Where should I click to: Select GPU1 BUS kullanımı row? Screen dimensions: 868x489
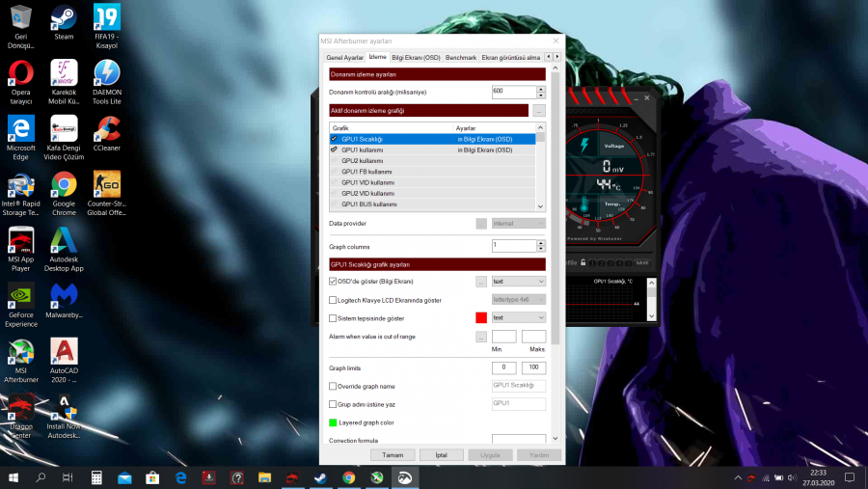click(x=432, y=204)
